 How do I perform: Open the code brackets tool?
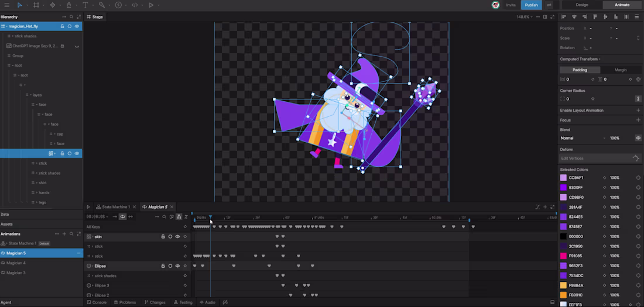135,5
